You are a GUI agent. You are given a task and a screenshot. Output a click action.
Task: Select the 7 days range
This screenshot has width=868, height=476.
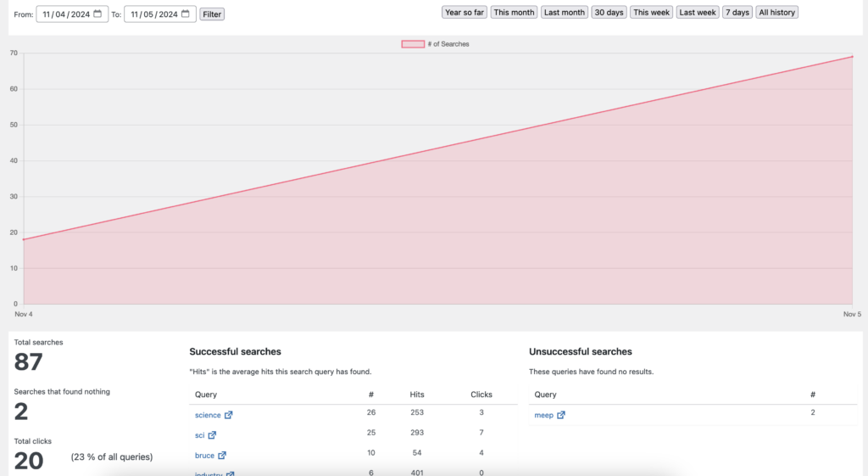(x=737, y=13)
